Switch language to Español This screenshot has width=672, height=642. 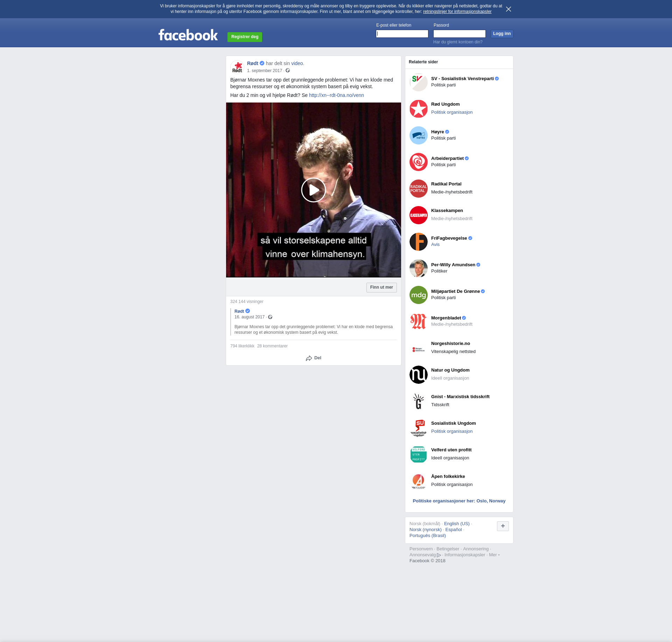[454, 530]
